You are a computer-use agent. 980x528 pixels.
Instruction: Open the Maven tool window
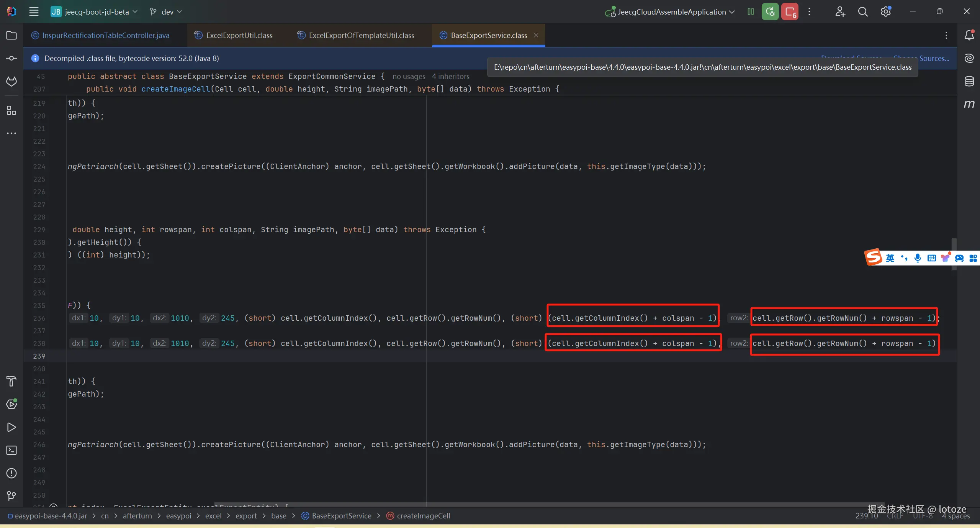pyautogui.click(x=969, y=104)
